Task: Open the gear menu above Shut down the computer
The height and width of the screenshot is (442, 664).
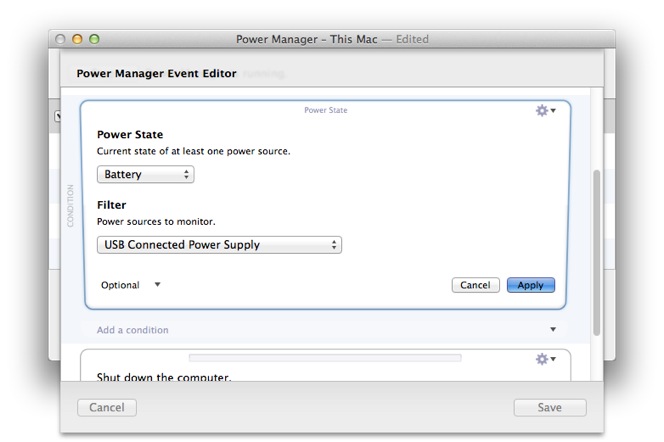Action: coord(545,359)
